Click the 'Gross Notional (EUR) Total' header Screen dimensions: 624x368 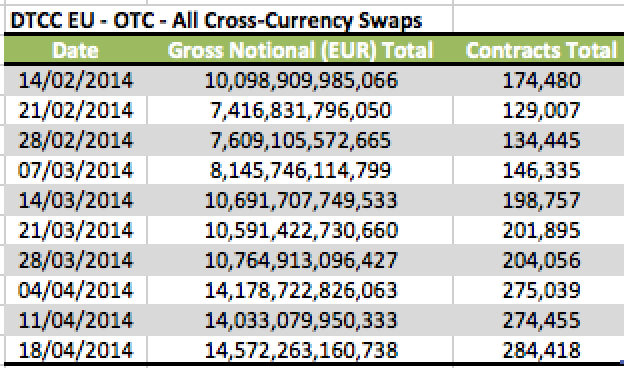[300, 51]
